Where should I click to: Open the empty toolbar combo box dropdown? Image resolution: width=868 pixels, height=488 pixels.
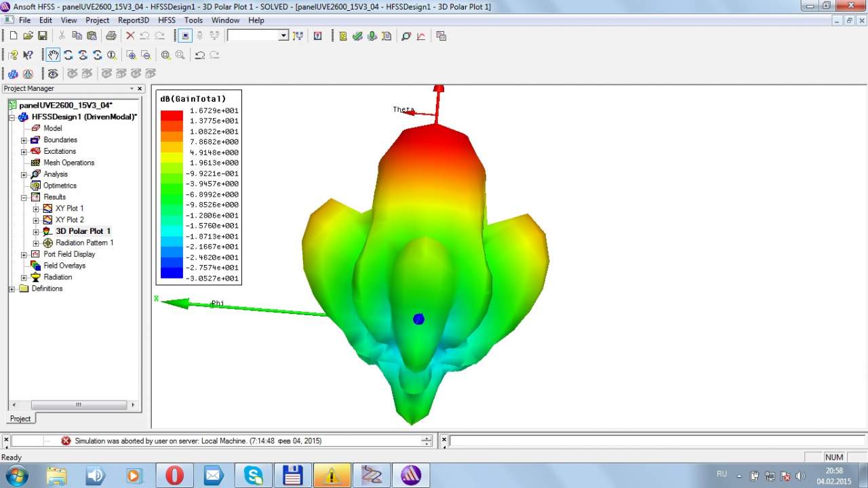[x=283, y=35]
